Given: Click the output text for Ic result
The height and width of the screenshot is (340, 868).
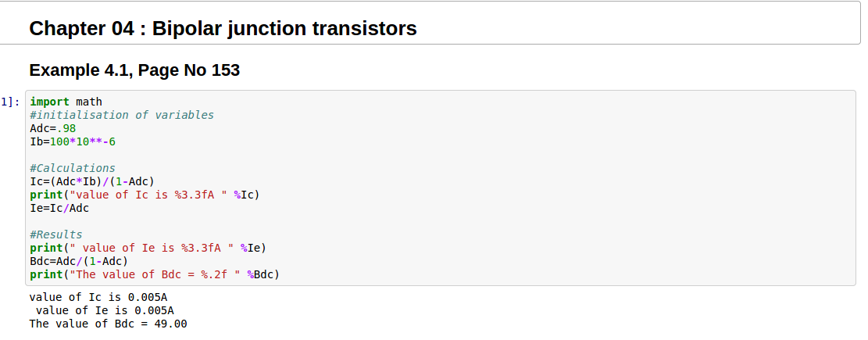Looking at the screenshot, I should (98, 298).
